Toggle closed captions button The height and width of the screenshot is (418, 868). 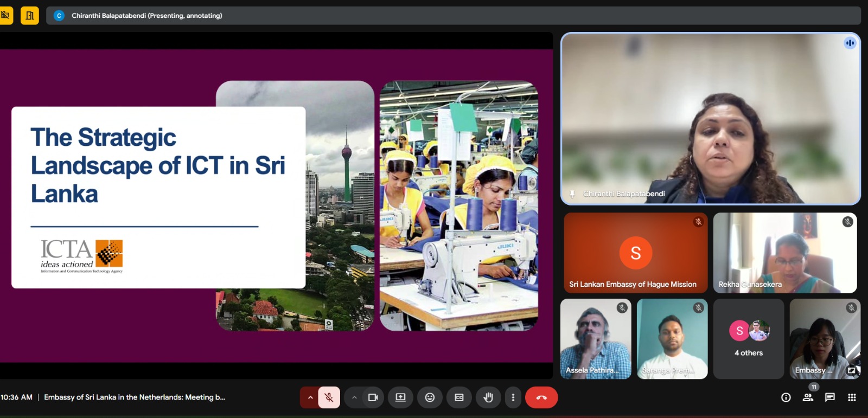click(x=459, y=397)
